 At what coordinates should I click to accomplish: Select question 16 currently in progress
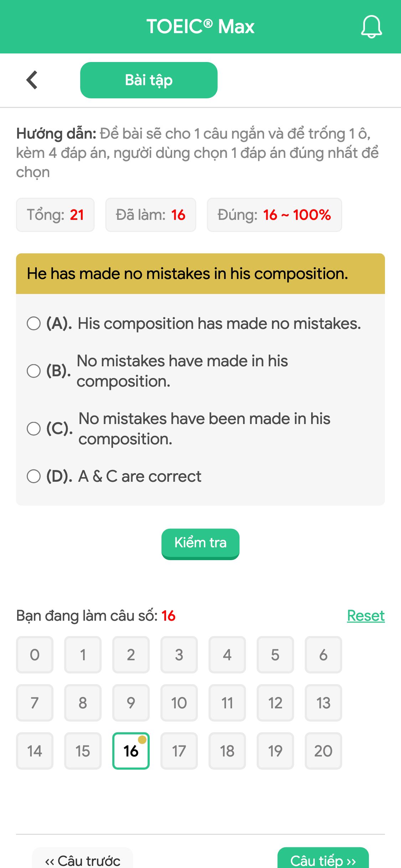131,751
